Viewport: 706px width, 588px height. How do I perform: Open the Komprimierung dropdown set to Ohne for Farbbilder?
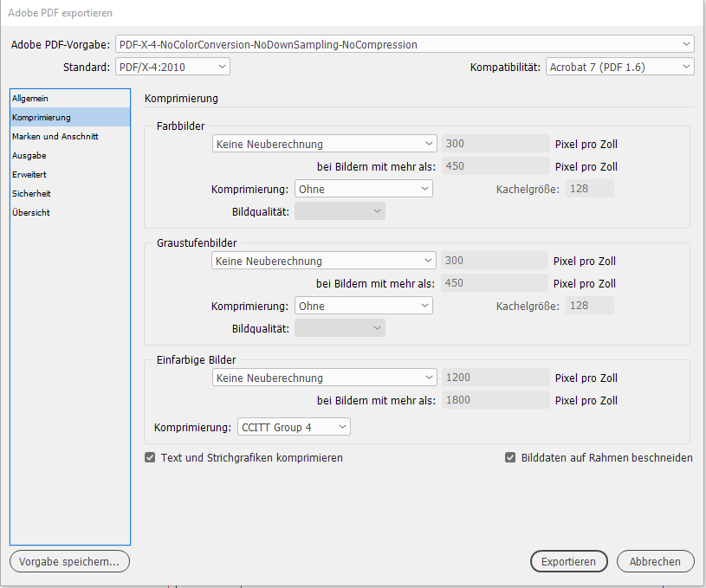pyautogui.click(x=364, y=188)
